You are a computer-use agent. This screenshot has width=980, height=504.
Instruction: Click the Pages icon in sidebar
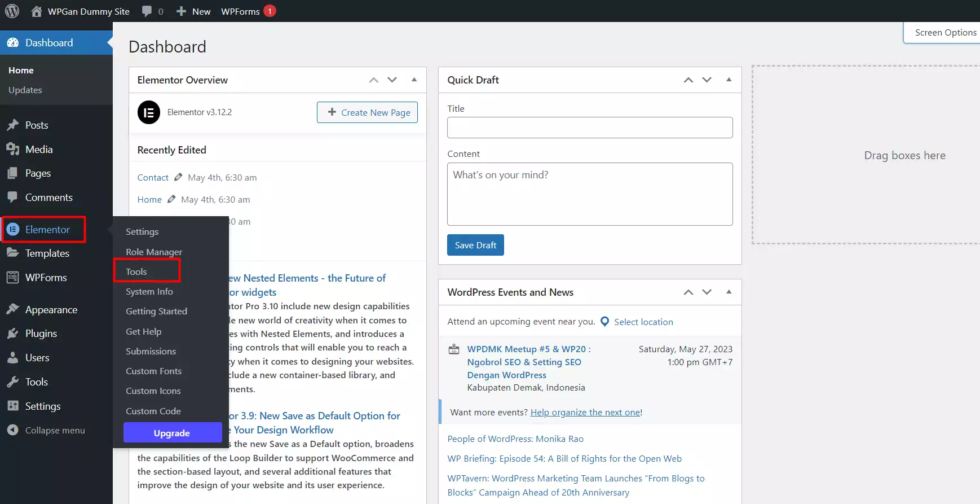tap(12, 173)
